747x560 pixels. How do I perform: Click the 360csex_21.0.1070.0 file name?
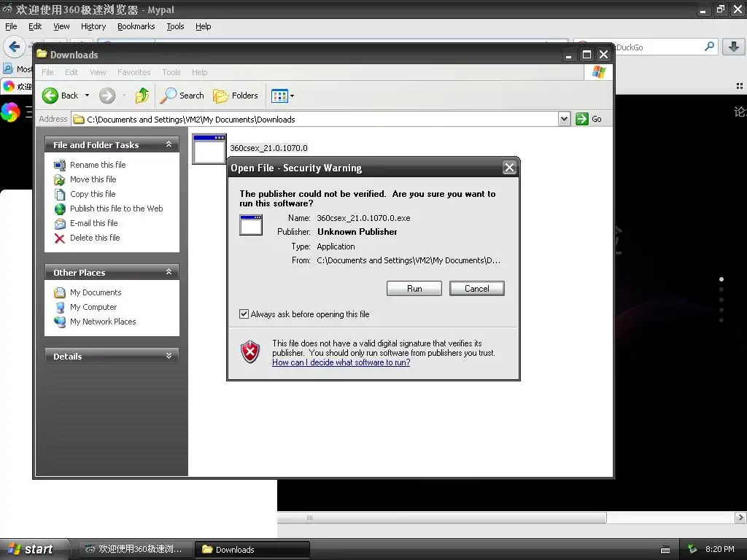coord(268,148)
